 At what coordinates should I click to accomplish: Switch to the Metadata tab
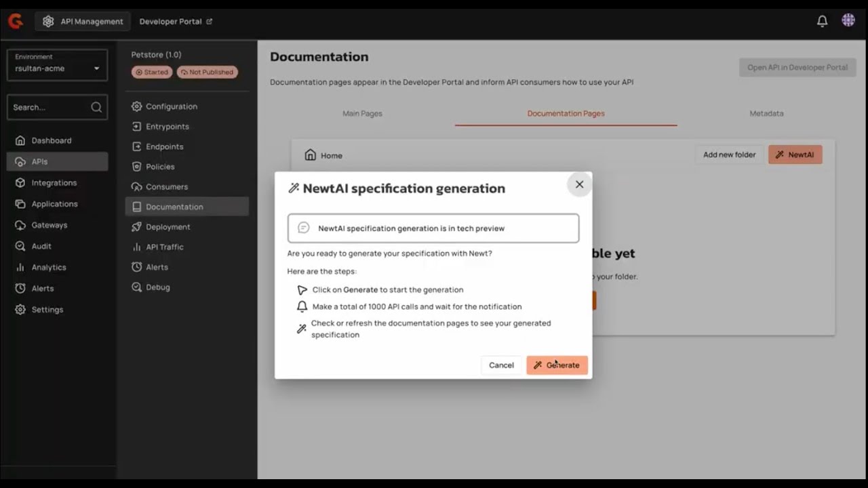click(x=766, y=113)
